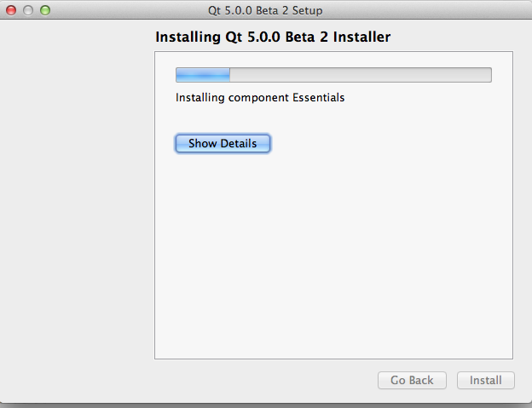The image size is (532, 408).
Task: Click the Install button
Action: [486, 381]
